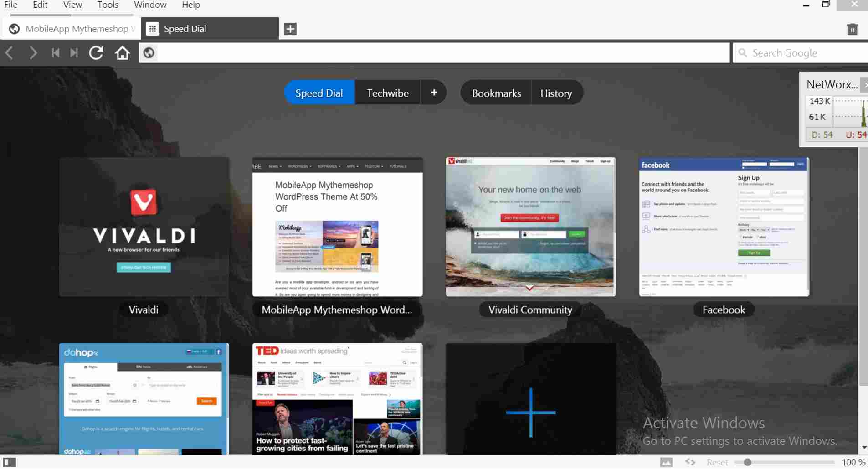868x470 pixels.
Task: Click the site info globe in address bar
Action: coord(149,53)
